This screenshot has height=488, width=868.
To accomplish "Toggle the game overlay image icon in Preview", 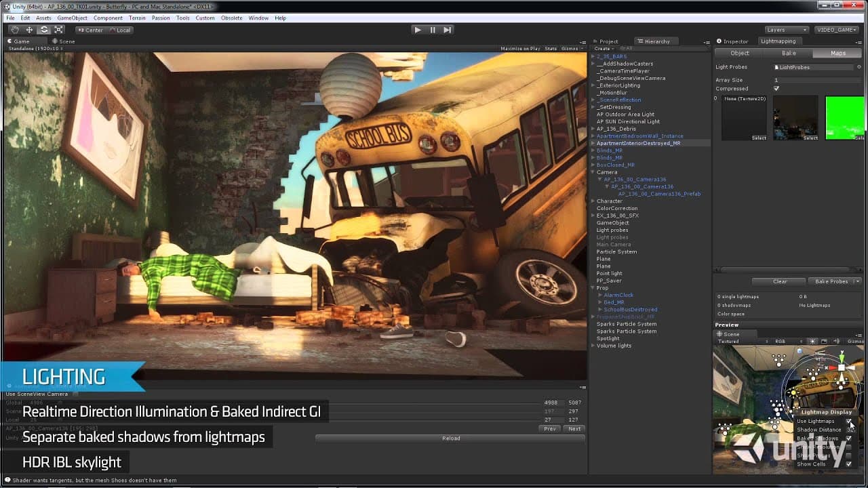I will 825,342.
